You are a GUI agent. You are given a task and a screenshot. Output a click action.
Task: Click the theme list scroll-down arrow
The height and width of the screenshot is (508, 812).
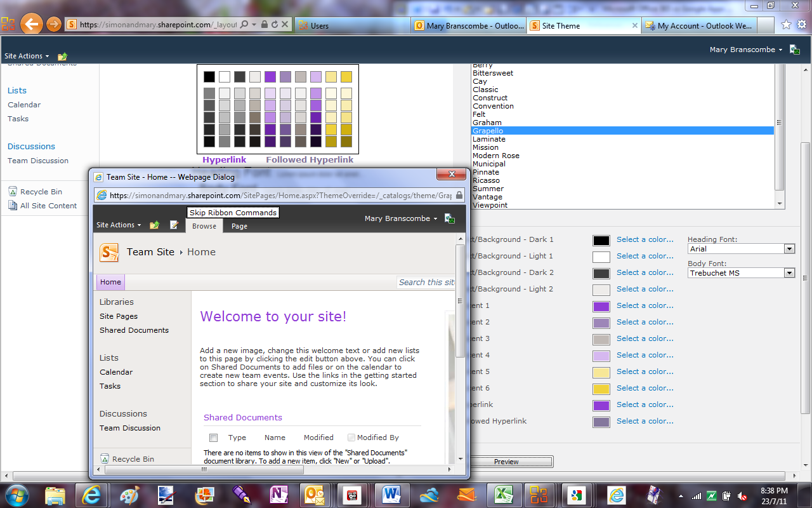pos(780,204)
